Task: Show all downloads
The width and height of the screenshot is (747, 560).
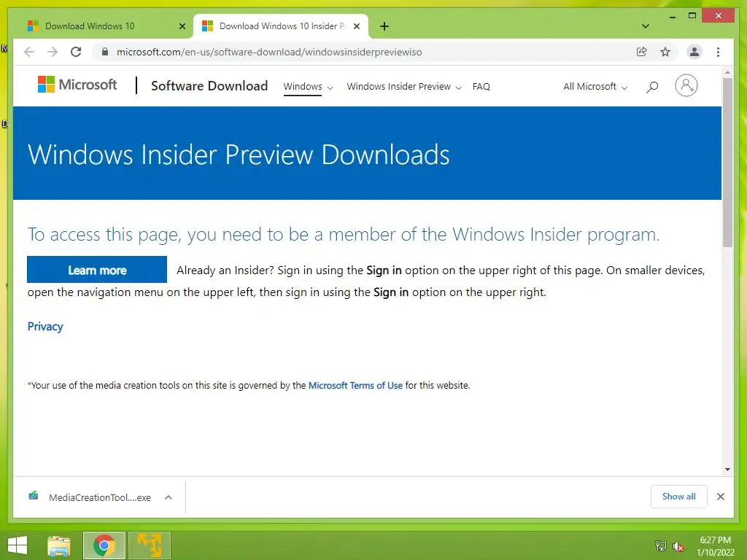Action: [679, 497]
